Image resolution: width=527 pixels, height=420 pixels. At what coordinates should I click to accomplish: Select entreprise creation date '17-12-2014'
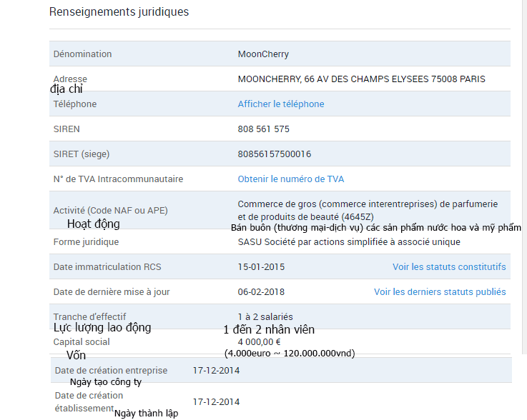coord(216,370)
